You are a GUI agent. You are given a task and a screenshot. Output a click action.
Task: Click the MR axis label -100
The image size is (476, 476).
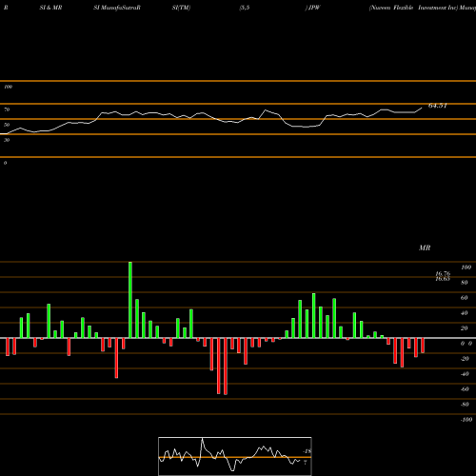click(x=466, y=420)
